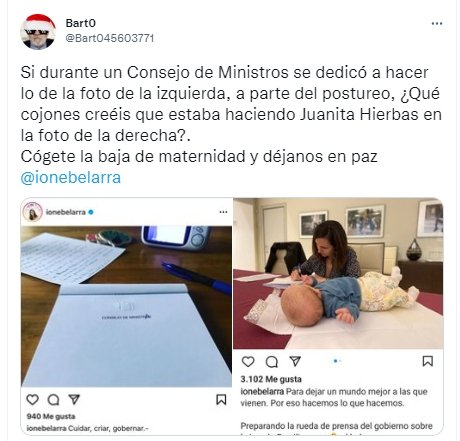Open the Consejo de Ministros notepad photo

126,306
